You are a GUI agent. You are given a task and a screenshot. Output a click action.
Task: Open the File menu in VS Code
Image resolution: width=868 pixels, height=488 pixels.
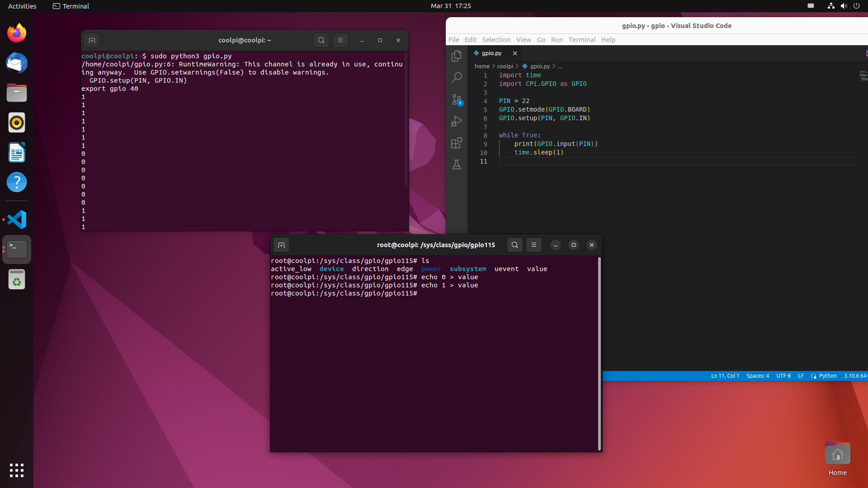pyautogui.click(x=454, y=40)
